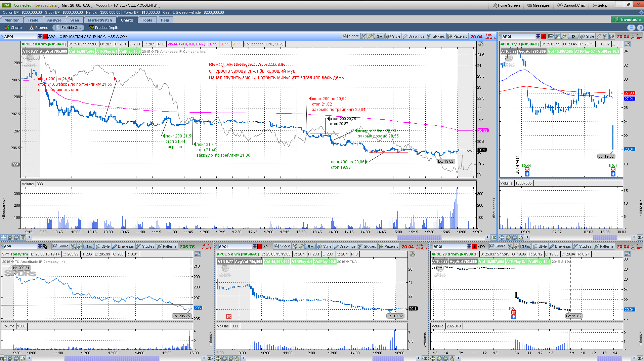644x361 pixels.
Task: Open Drawings pencil icon on daily chart
Action: [599, 36]
